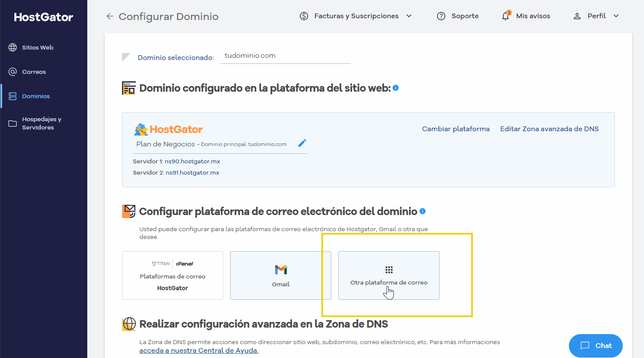Click the pencil edit icon for Plan de Negocios
The image size is (644, 358).
(302, 143)
